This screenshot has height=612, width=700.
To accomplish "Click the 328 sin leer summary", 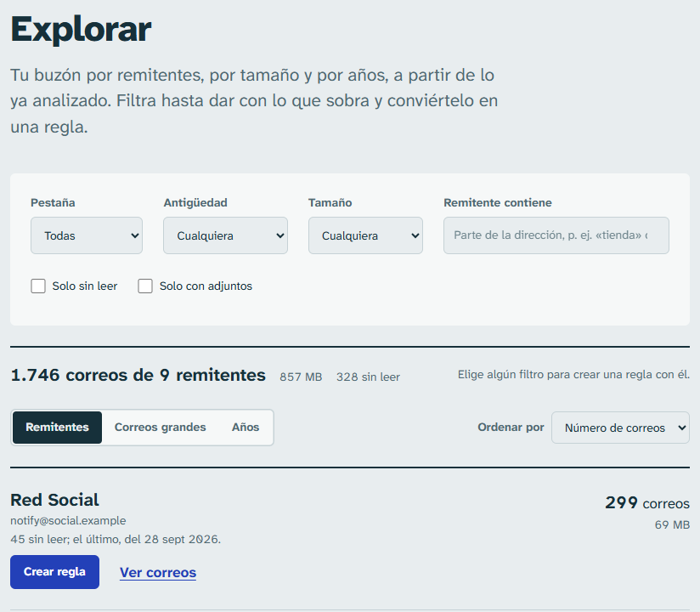I will coord(368,377).
